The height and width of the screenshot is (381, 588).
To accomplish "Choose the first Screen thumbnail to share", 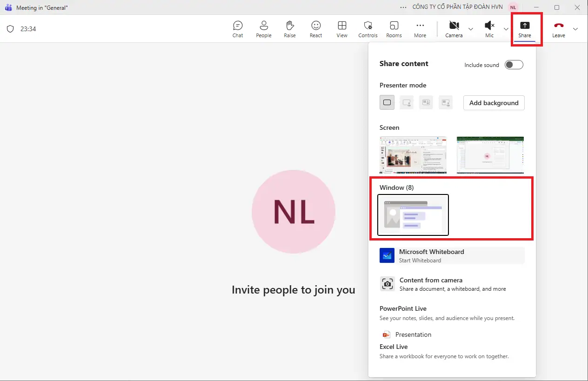I will 413,154.
